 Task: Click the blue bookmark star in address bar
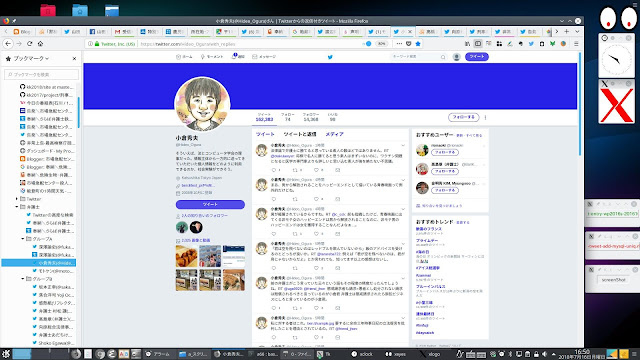tap(418, 44)
